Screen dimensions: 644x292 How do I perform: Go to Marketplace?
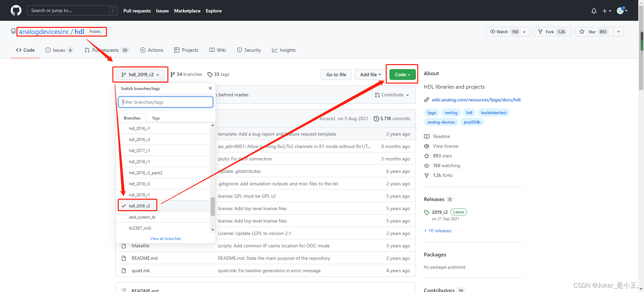pyautogui.click(x=187, y=11)
